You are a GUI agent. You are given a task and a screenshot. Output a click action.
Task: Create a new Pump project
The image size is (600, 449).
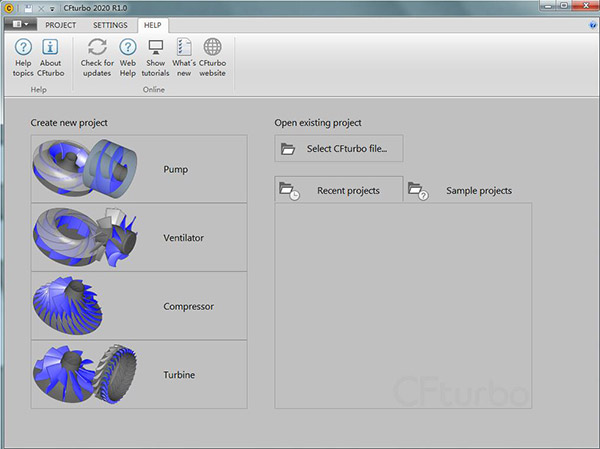tap(139, 169)
